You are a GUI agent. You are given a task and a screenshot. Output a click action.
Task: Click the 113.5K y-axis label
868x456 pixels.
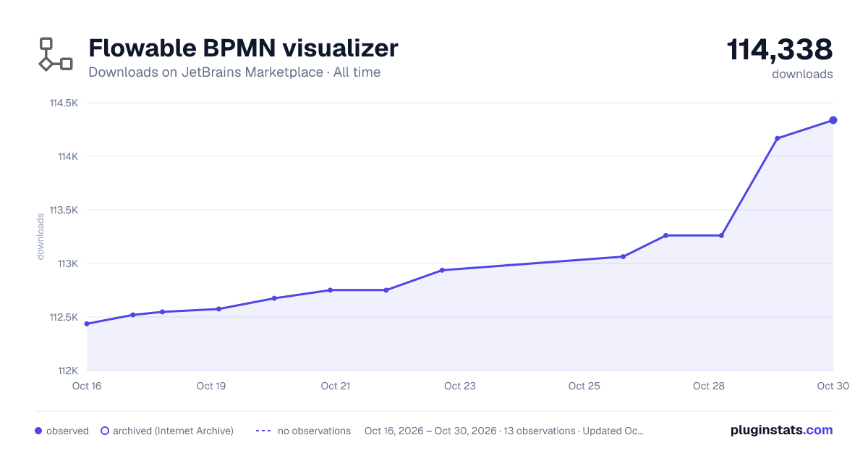click(x=64, y=210)
